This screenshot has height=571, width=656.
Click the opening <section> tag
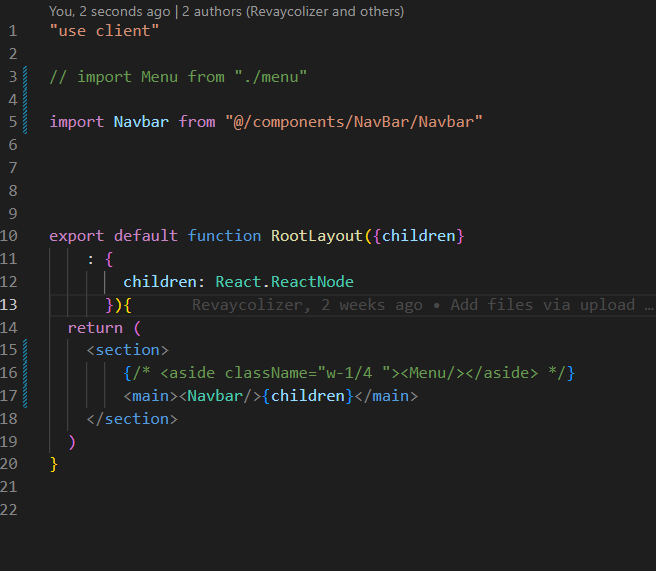point(127,350)
